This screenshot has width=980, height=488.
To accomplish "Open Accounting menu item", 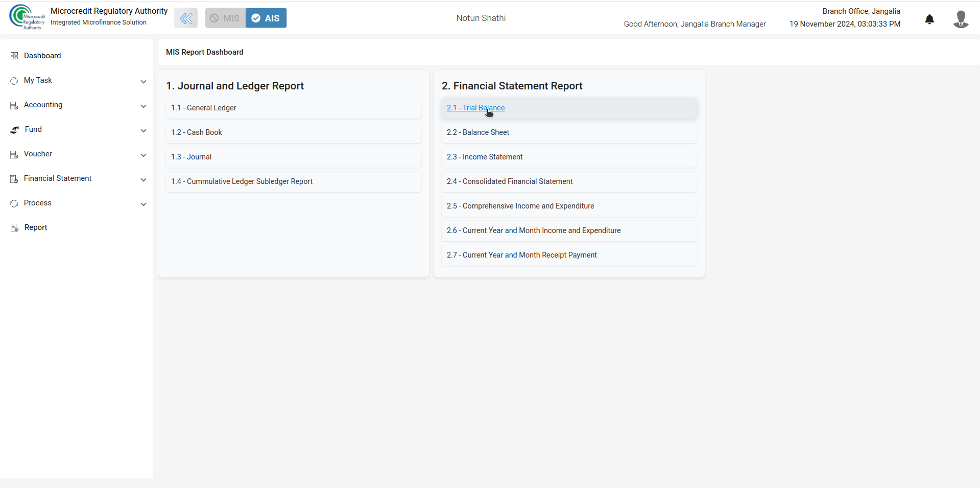I will pos(43,105).
